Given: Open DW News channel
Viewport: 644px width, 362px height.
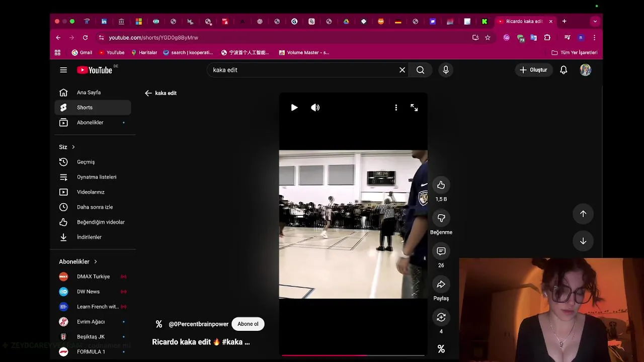Looking at the screenshot, I should tap(93, 292).
